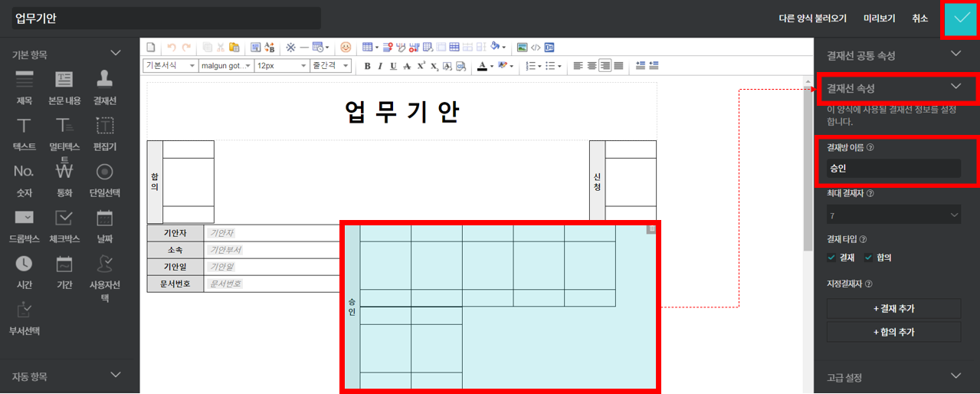
Task: Collapse the 기본 항목 panel
Action: click(x=116, y=54)
